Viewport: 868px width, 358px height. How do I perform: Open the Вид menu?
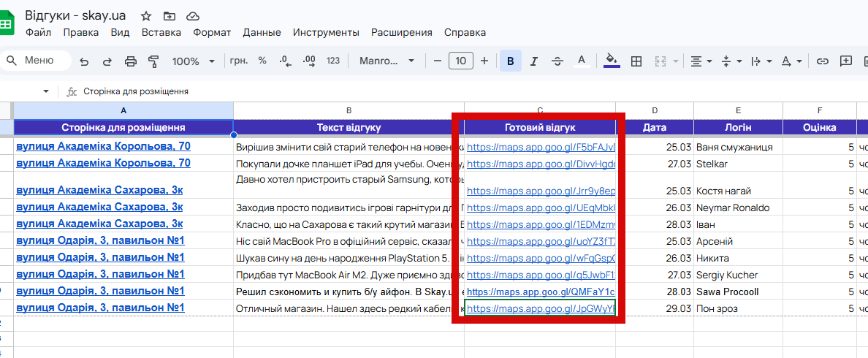pyautogui.click(x=120, y=33)
